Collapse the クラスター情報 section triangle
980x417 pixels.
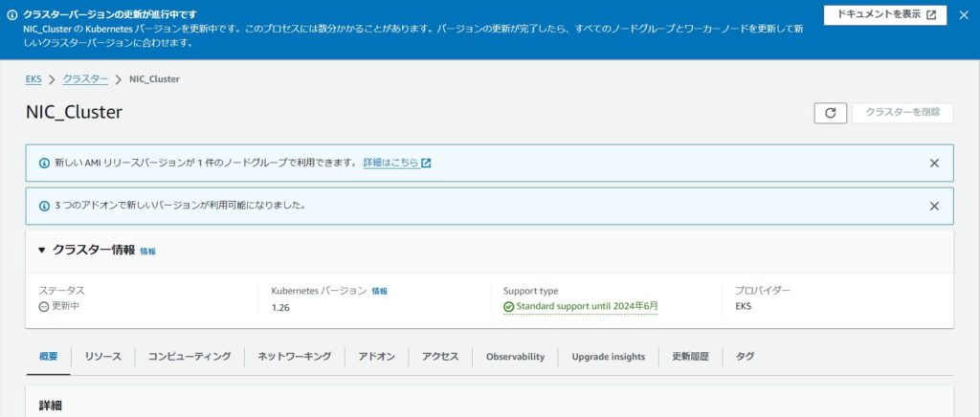click(x=42, y=250)
